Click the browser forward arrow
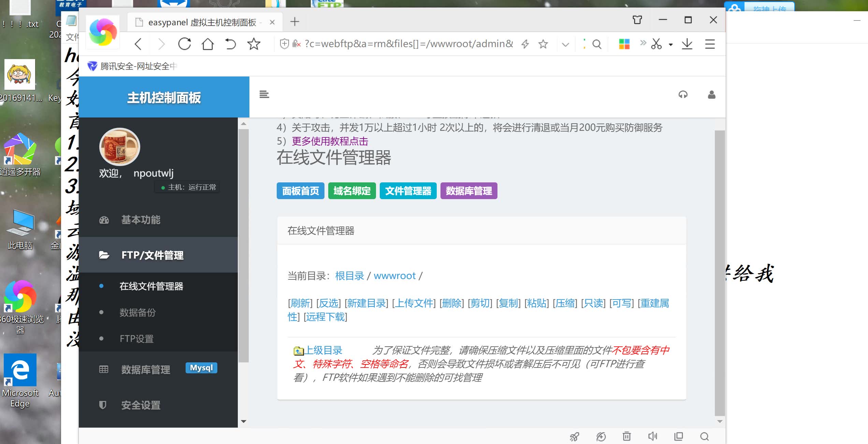The image size is (868, 444). click(x=161, y=44)
